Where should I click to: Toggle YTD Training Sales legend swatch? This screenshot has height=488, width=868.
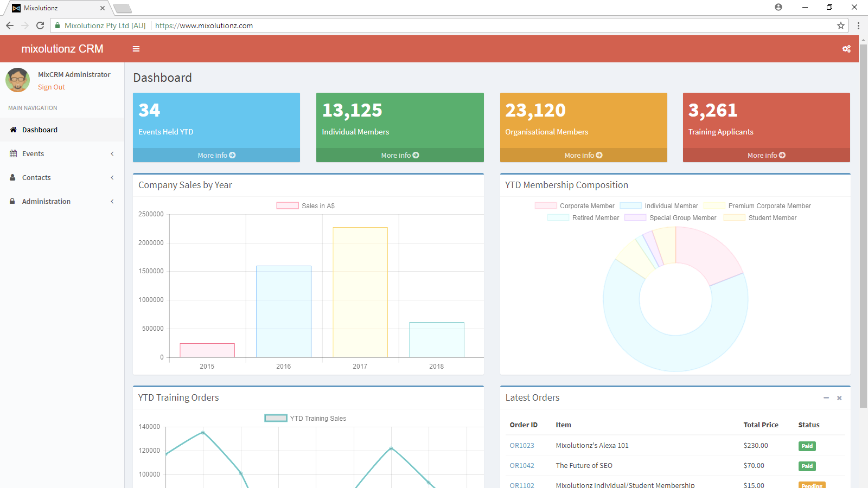276,418
